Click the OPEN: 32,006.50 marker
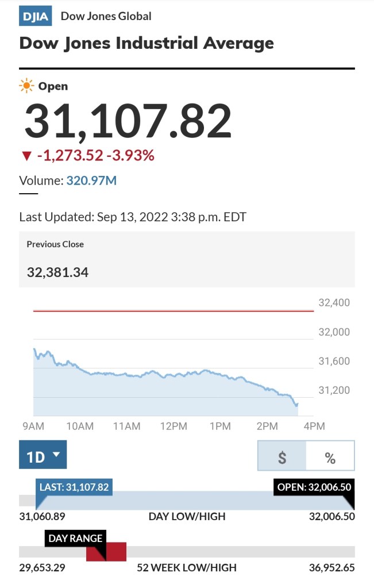The width and height of the screenshot is (374, 588). pos(314,487)
